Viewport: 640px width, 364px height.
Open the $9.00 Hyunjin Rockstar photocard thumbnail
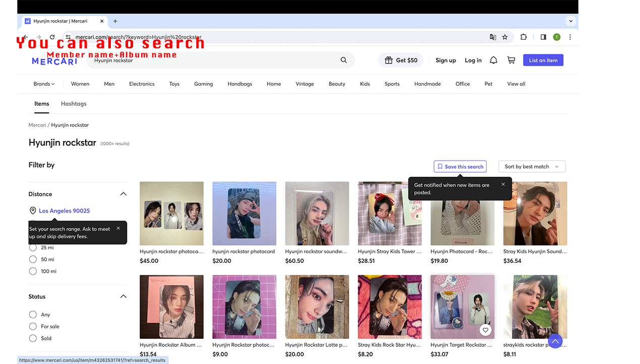tap(244, 307)
